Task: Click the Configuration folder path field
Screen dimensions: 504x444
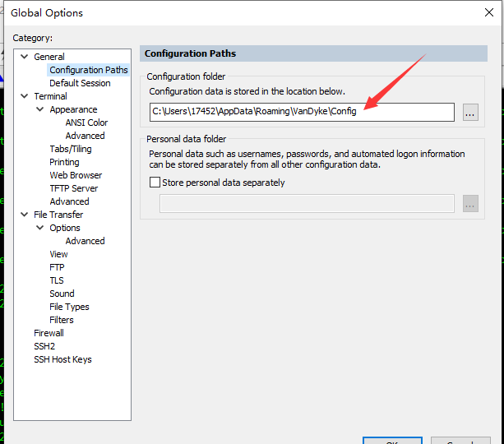Action: [x=301, y=112]
